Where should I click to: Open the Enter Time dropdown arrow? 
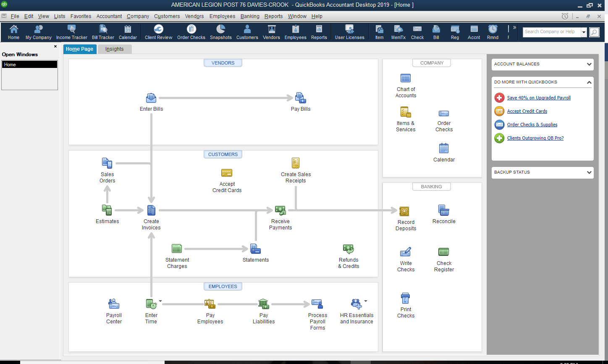pos(160,301)
